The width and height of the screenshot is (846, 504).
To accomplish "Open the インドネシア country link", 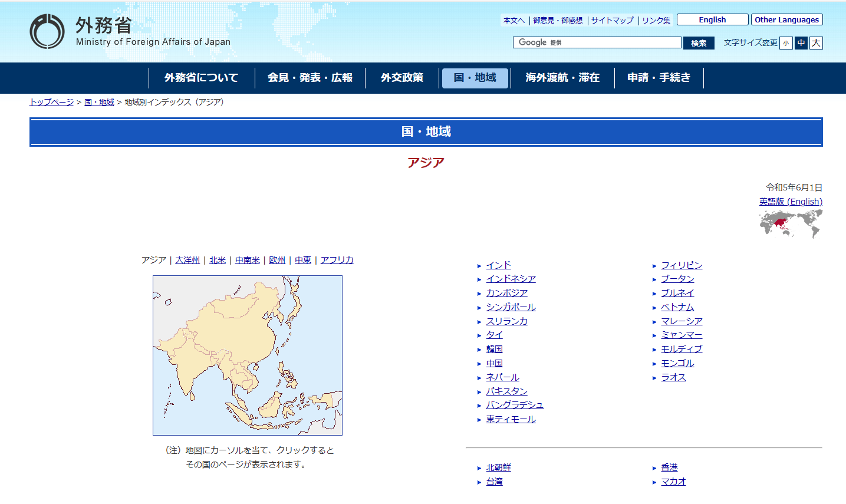I will (511, 279).
